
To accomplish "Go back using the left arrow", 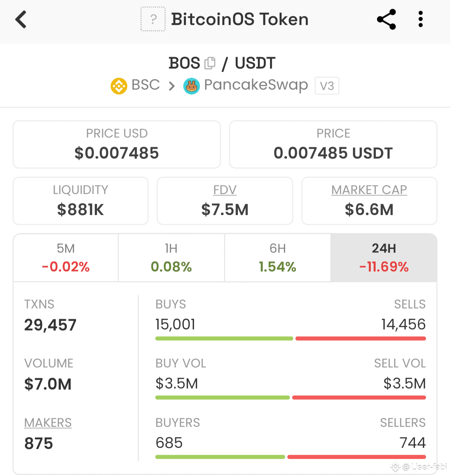I will coord(21,20).
